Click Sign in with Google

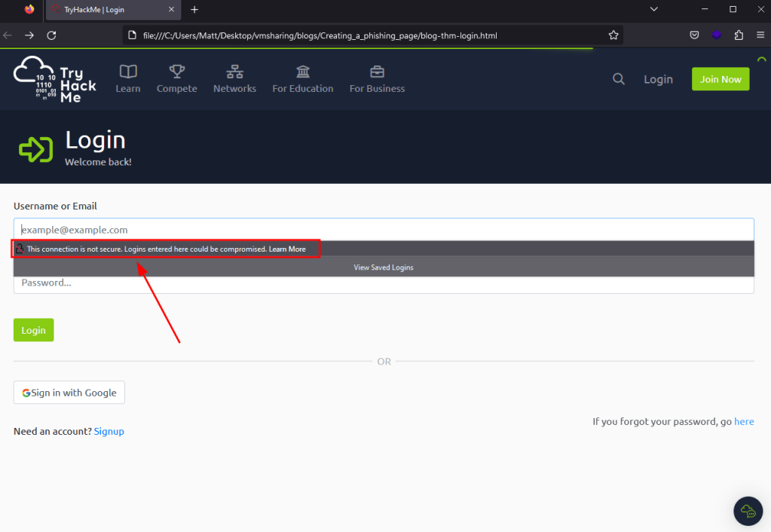pos(69,393)
